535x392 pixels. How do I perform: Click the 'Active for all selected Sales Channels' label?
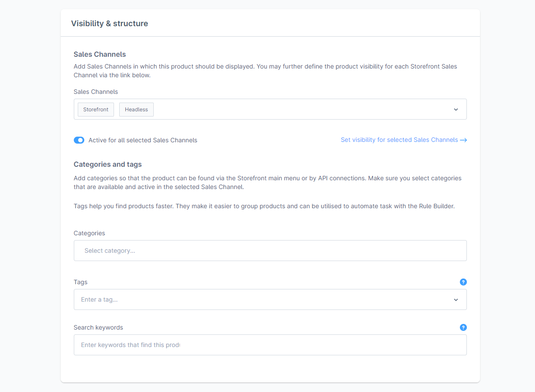143,140
